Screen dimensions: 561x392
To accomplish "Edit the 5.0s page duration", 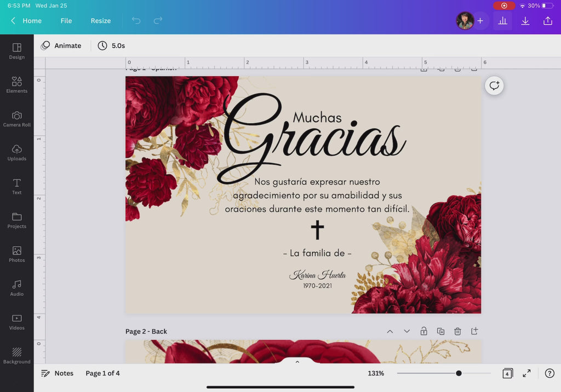I will (111, 45).
